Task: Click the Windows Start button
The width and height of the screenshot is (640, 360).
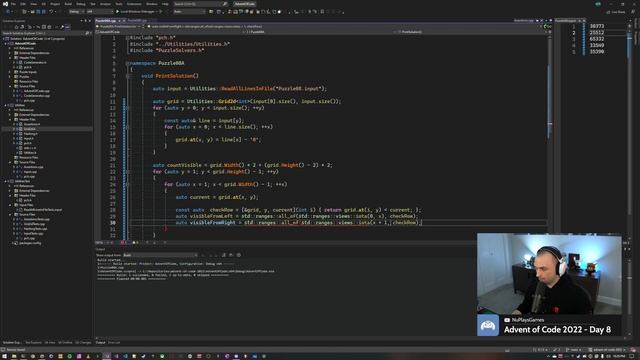Action: pos(4,356)
